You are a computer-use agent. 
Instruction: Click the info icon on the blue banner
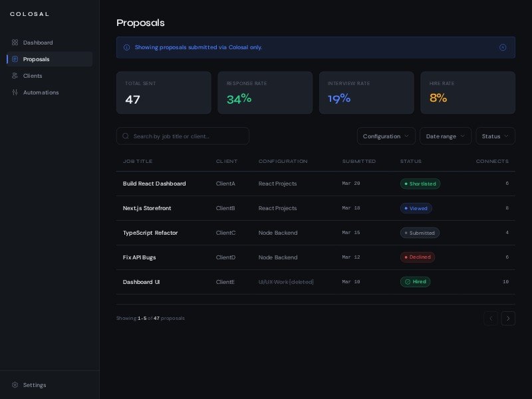tap(126, 47)
